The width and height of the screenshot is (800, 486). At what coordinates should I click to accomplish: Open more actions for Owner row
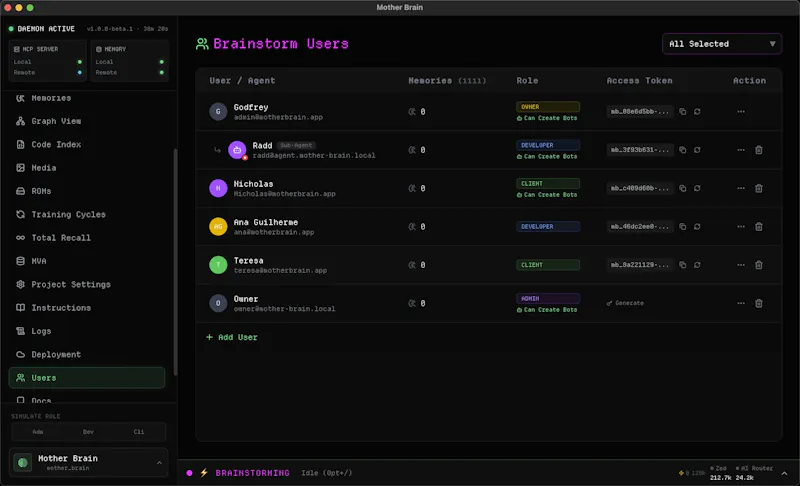point(741,303)
